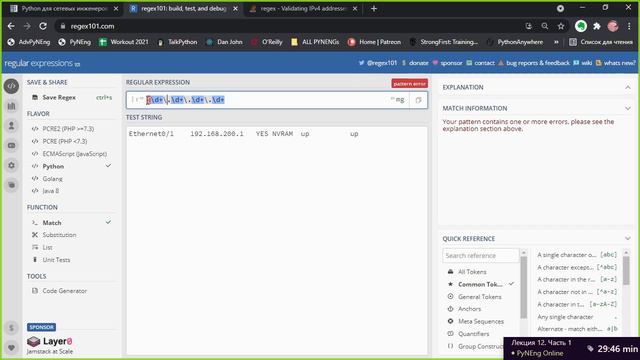Click the zoom magnifier in address bar

pyautogui.click(x=544, y=26)
